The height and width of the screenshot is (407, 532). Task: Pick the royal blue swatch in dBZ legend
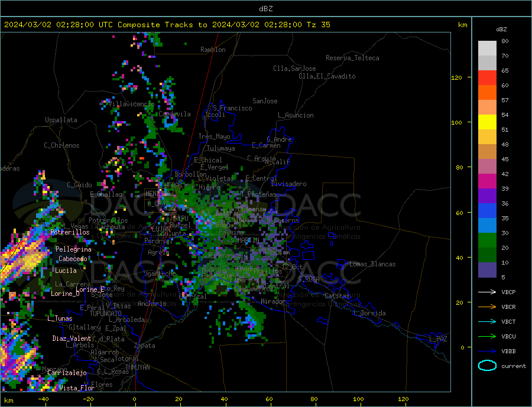pos(487,211)
